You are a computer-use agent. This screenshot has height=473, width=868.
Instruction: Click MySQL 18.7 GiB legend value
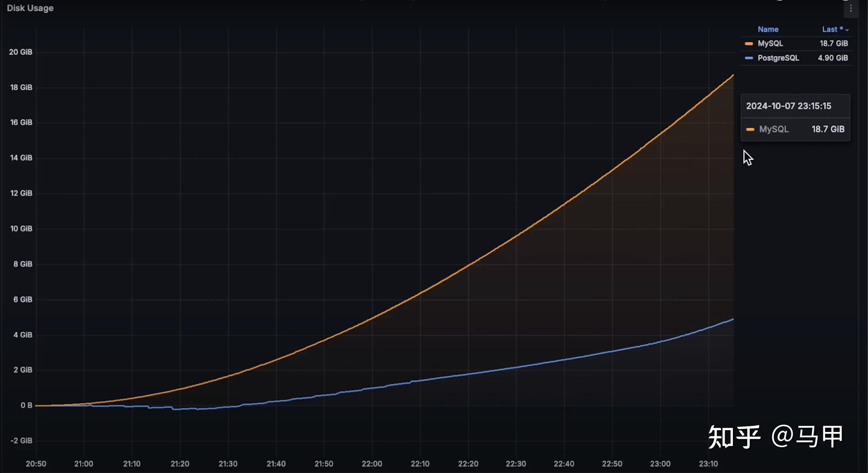834,43
